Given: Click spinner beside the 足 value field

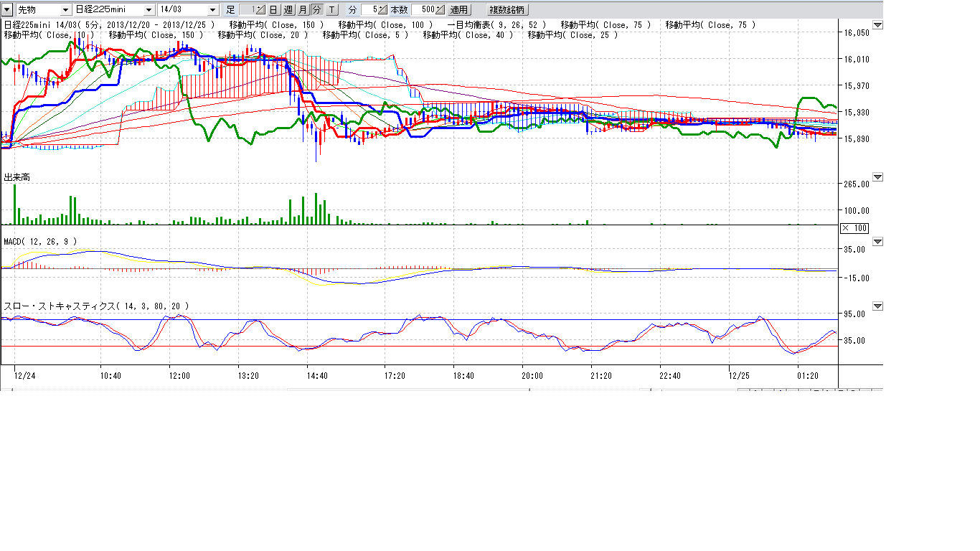Looking at the screenshot, I should 262,10.
